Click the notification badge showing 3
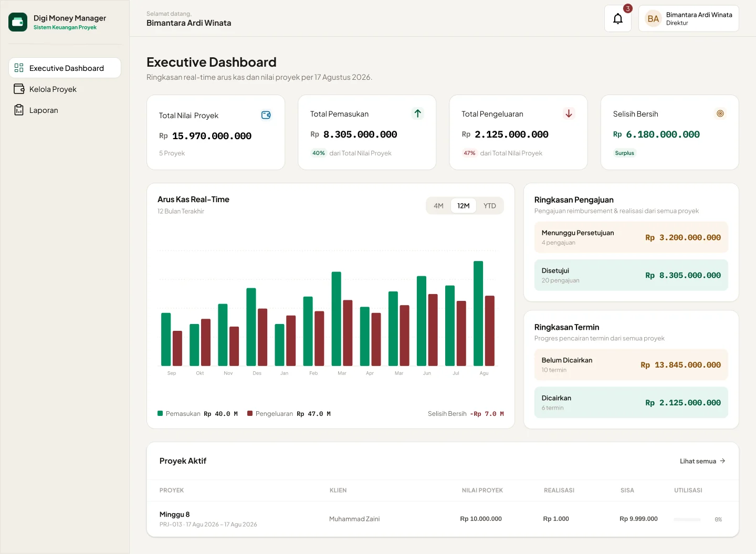 627,8
